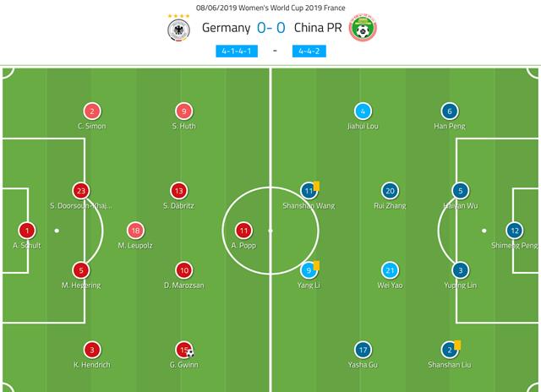
Task: Click D. Marozsan player marker 10
Action: (x=183, y=270)
